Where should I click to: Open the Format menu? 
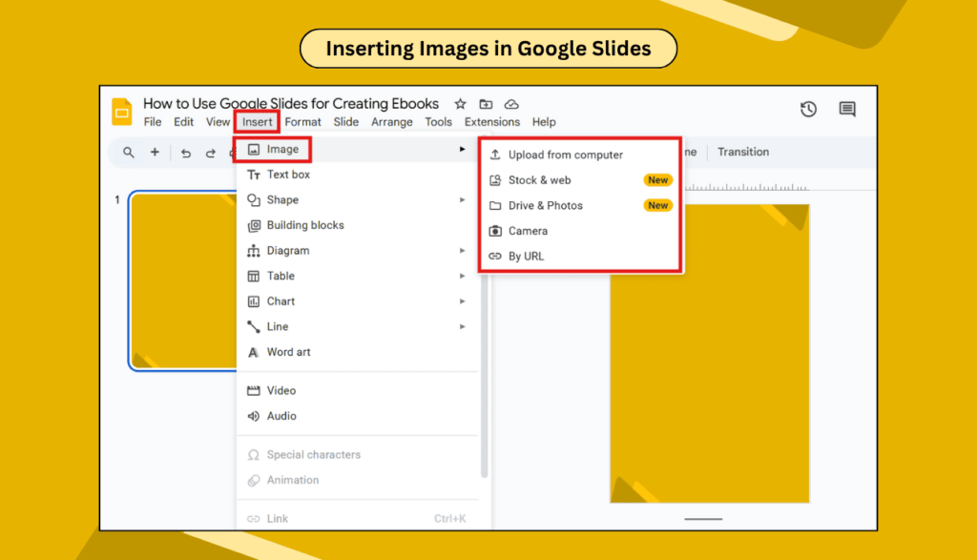302,121
